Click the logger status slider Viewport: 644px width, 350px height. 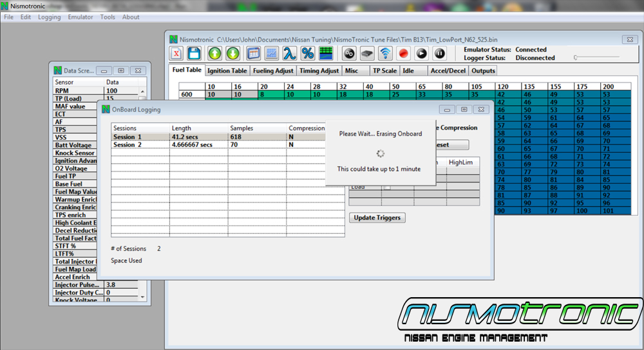[x=575, y=58]
